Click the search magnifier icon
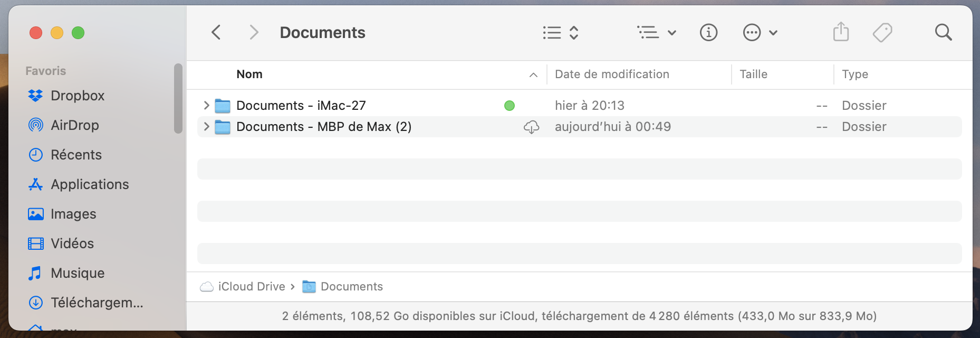980x338 pixels. (x=943, y=32)
